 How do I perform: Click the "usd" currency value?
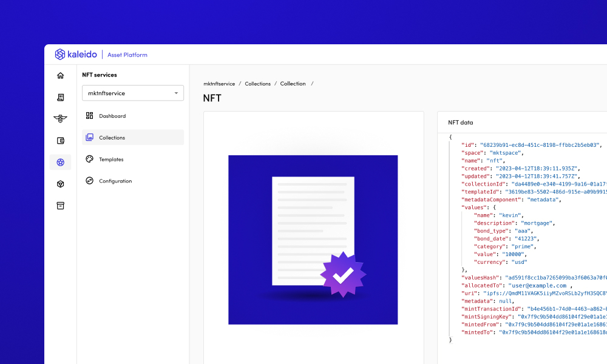pyautogui.click(x=519, y=262)
